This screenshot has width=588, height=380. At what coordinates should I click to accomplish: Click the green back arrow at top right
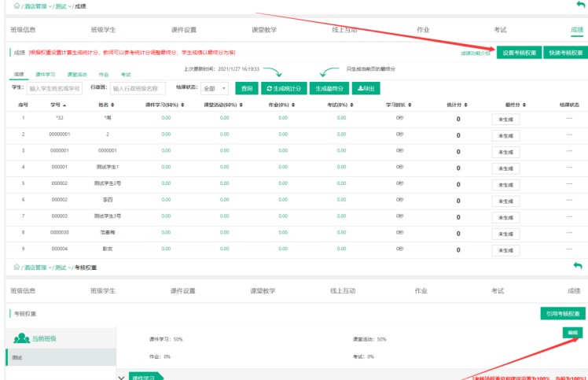click(x=580, y=6)
